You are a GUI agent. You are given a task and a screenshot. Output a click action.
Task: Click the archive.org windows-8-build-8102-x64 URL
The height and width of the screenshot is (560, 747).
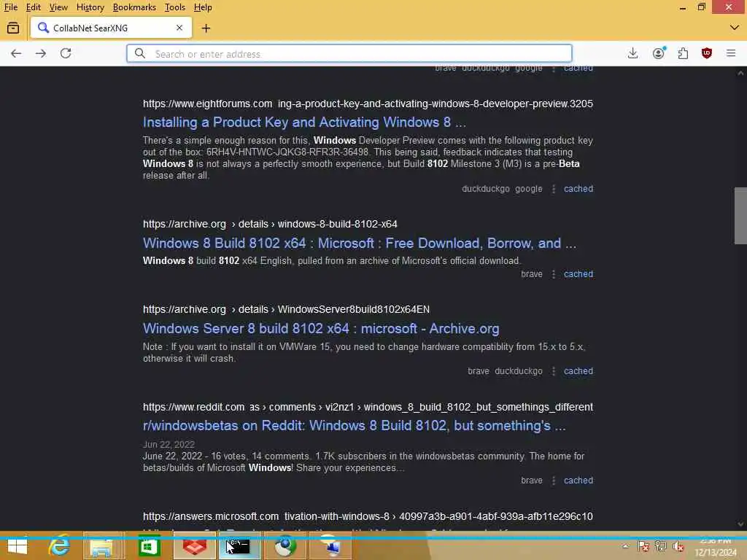coord(270,224)
